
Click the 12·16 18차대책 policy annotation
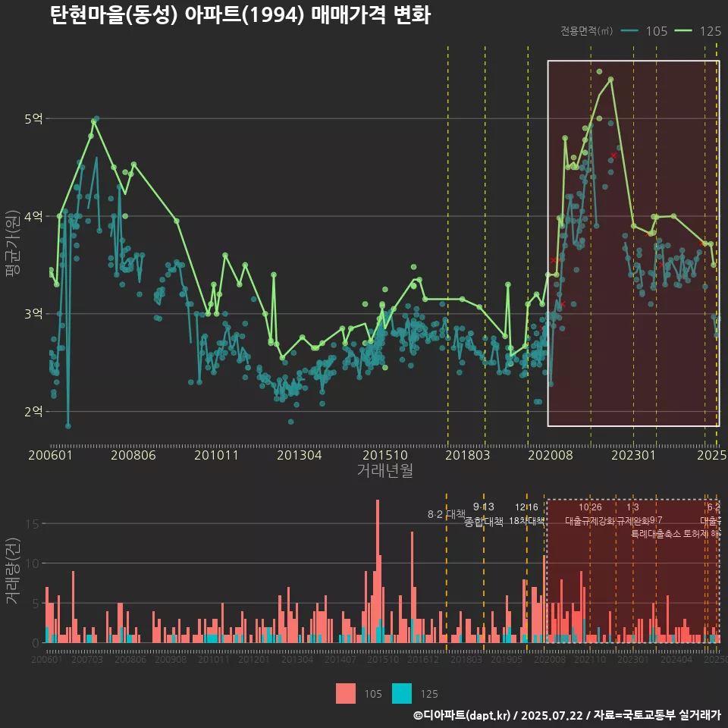tap(526, 514)
